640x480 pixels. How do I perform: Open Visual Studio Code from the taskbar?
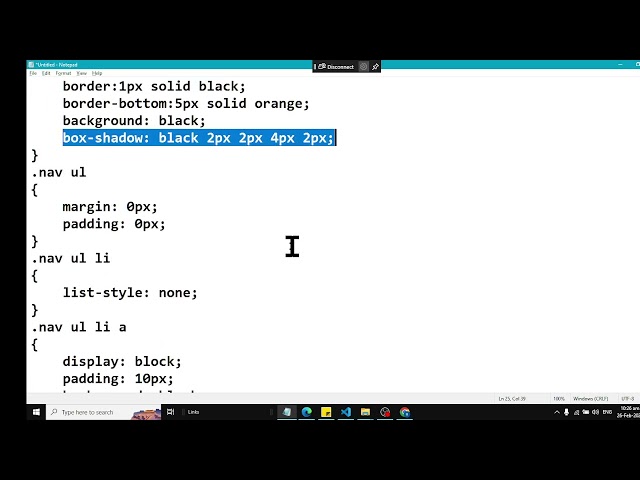pyautogui.click(x=346, y=412)
